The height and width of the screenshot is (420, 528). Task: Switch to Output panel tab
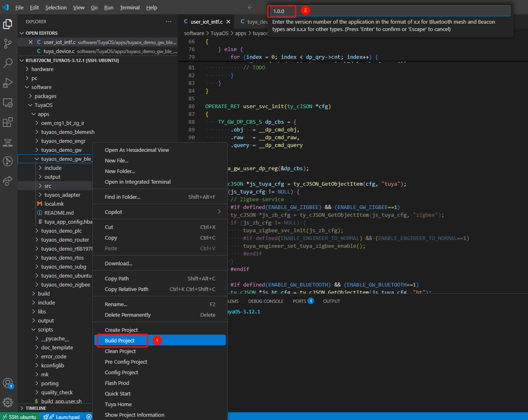(331, 301)
